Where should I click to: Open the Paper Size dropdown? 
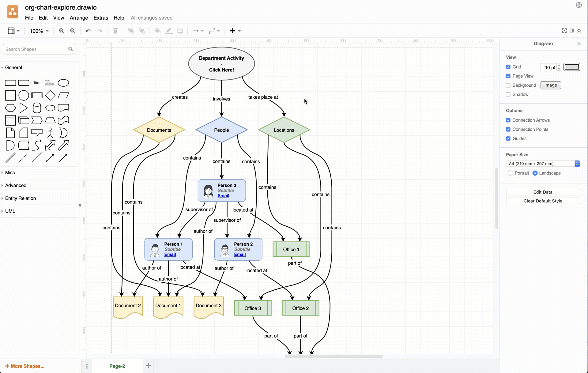(542, 164)
